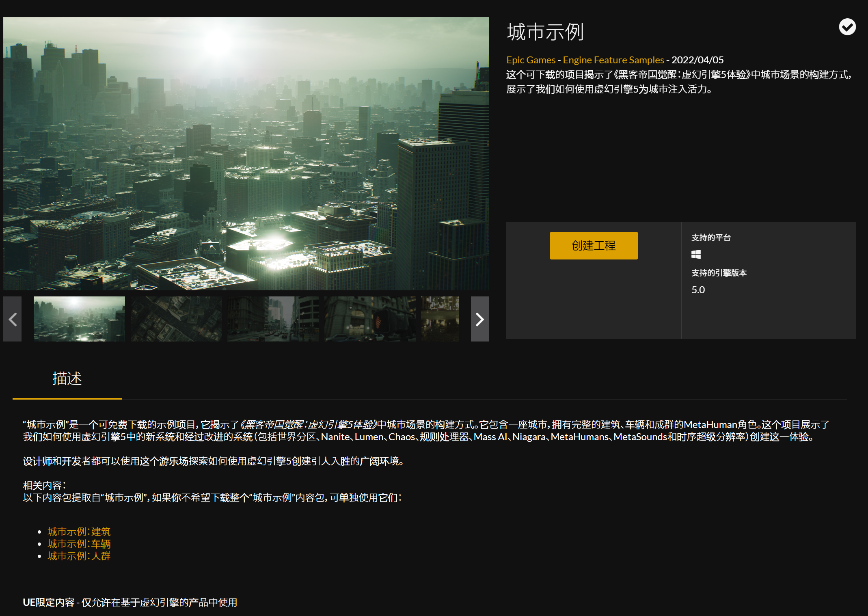This screenshot has height=616, width=868.
Task: Open the Engine Feature Samples category link
Action: pyautogui.click(x=613, y=60)
